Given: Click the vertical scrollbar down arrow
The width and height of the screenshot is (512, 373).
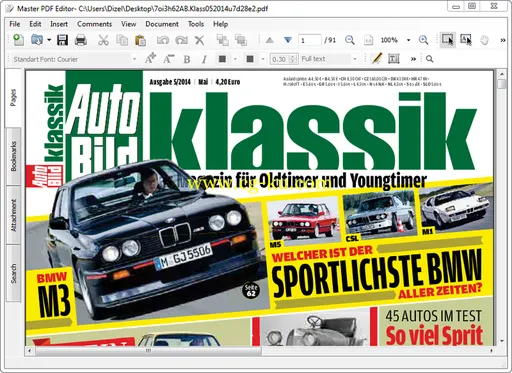Looking at the screenshot, I should pos(501,341).
